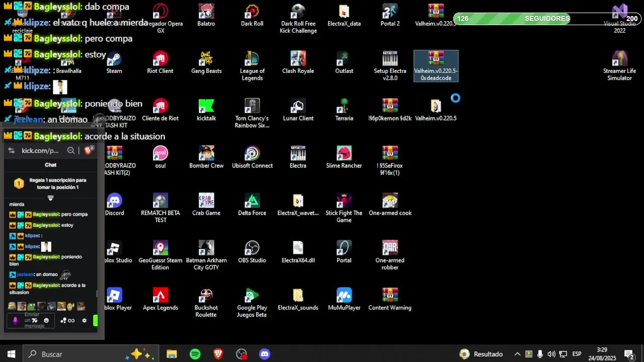Open File Explorer from the taskbar
This screenshot has width=644, height=362.
coord(172,354)
